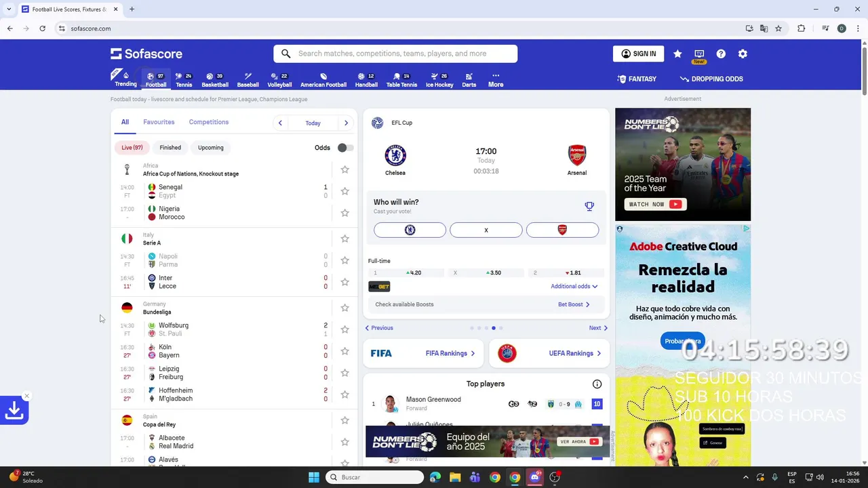The width and height of the screenshot is (868, 488).
Task: Select the All tab
Action: coord(125,122)
